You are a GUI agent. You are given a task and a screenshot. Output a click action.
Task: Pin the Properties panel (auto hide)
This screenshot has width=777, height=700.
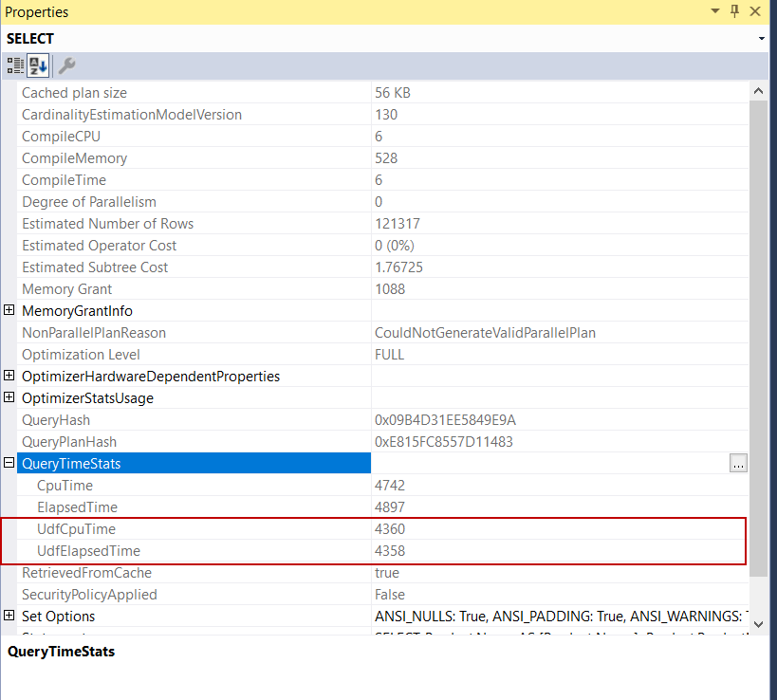735,10
